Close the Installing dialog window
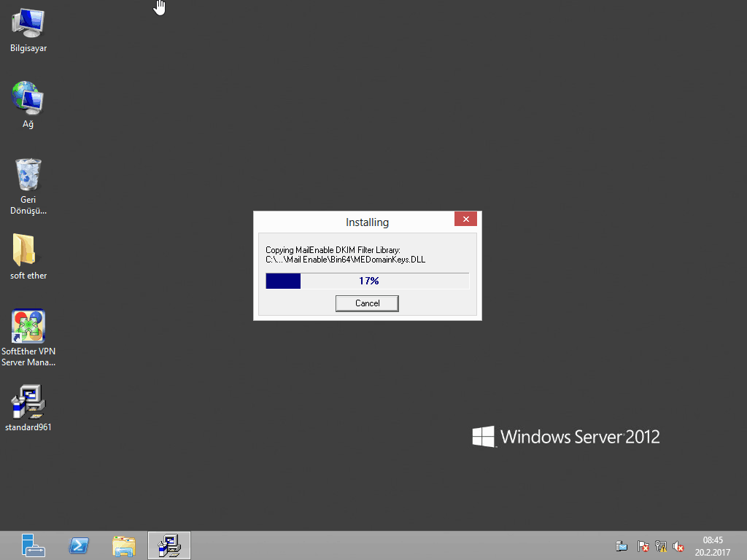This screenshot has height=560, width=747. coord(465,219)
